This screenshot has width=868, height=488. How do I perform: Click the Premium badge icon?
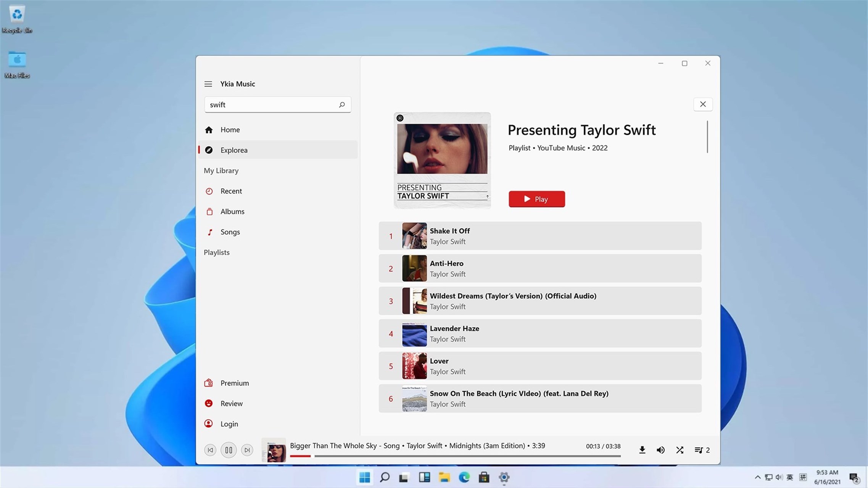[x=208, y=383]
